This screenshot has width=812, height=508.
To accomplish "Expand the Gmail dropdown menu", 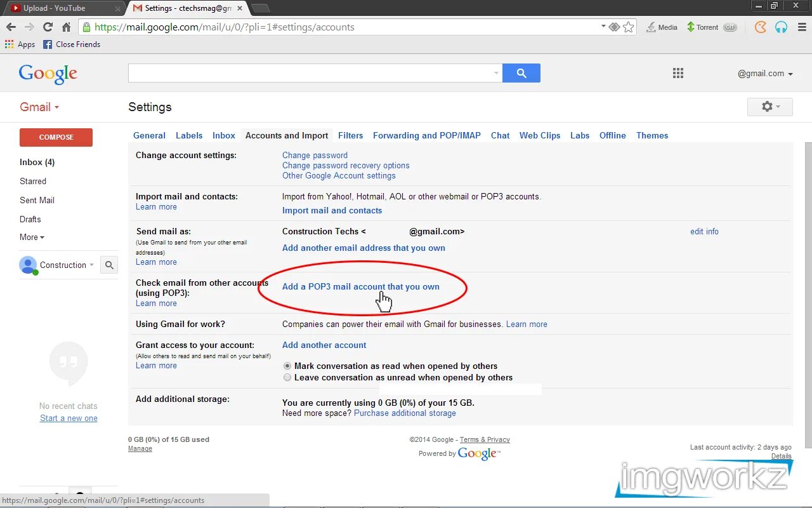I will (x=39, y=107).
